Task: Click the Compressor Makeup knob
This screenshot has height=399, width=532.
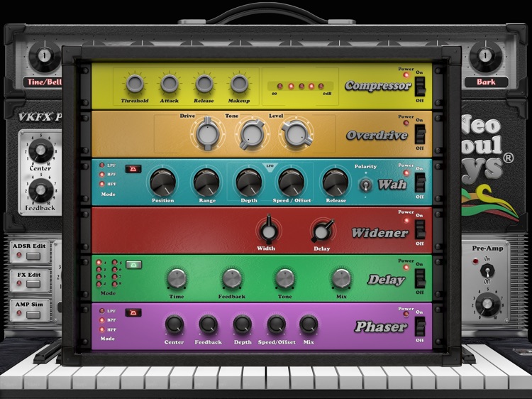Action: 239,84
